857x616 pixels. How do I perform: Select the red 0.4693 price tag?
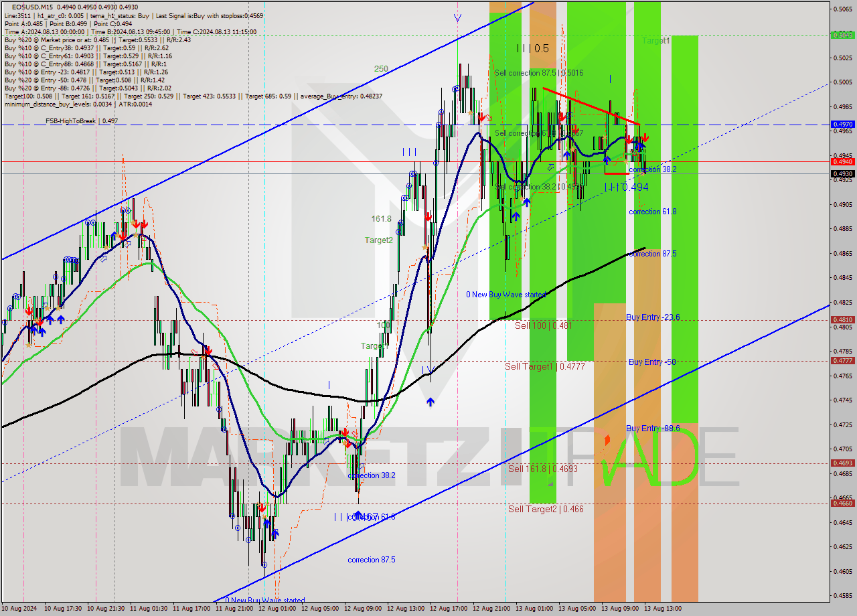click(x=842, y=463)
